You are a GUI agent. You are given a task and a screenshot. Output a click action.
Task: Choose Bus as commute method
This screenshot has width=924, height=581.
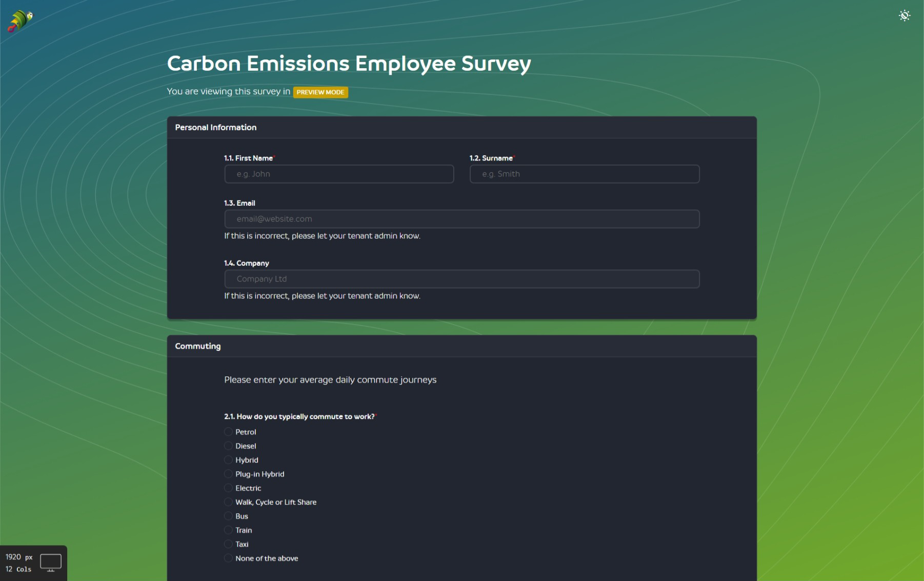[229, 516]
